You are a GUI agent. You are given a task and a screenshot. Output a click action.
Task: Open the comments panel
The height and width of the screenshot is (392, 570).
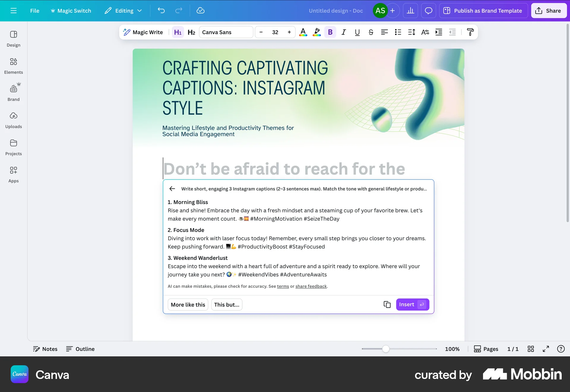click(x=428, y=10)
